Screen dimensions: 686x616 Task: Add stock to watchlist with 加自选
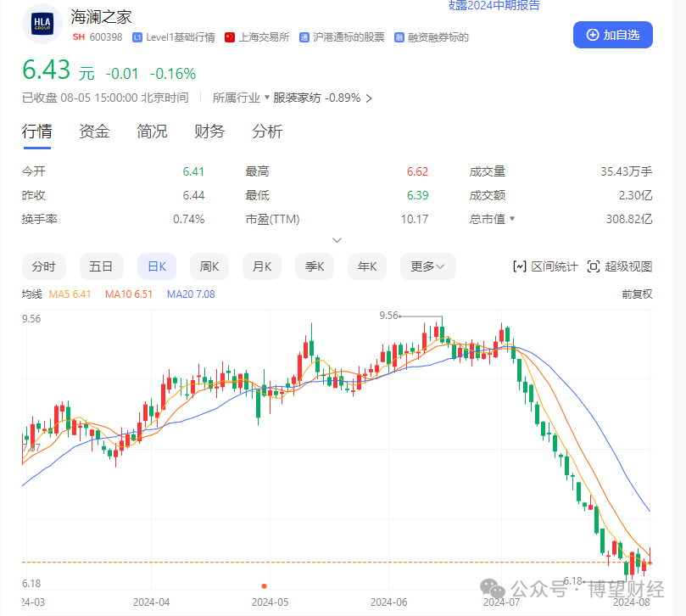coord(613,35)
